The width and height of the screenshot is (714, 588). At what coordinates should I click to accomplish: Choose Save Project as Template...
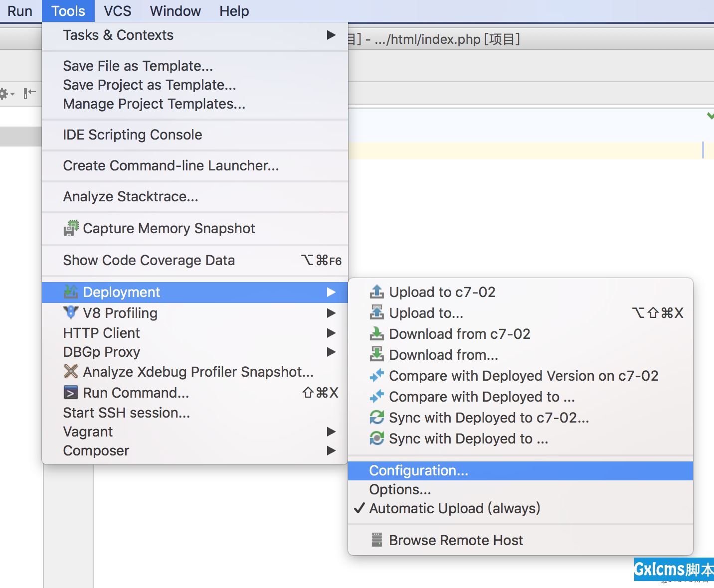[x=195, y=85]
